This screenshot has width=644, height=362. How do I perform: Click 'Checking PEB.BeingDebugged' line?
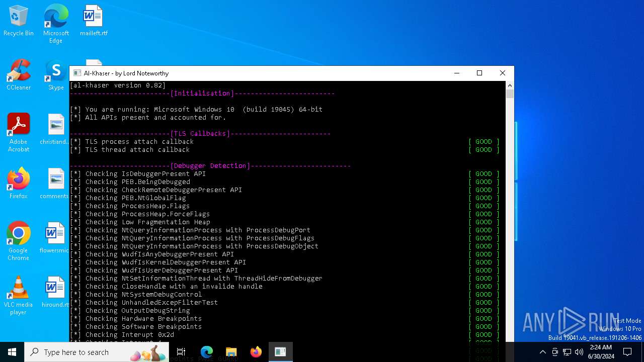click(130, 182)
